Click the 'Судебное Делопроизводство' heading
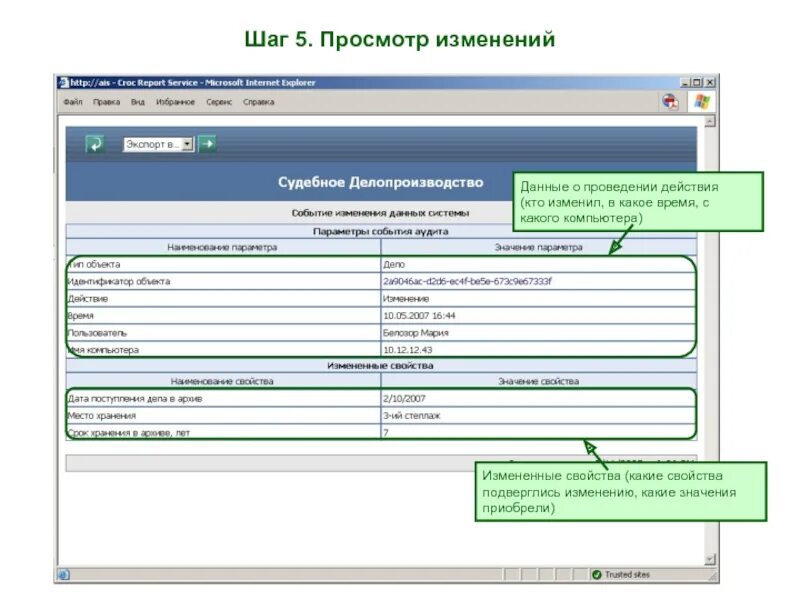Viewport: 800px width, 600px height. (381, 182)
